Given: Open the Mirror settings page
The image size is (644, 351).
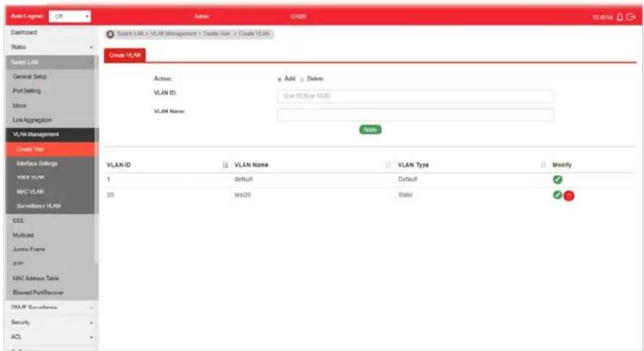Looking at the screenshot, I should [20, 106].
